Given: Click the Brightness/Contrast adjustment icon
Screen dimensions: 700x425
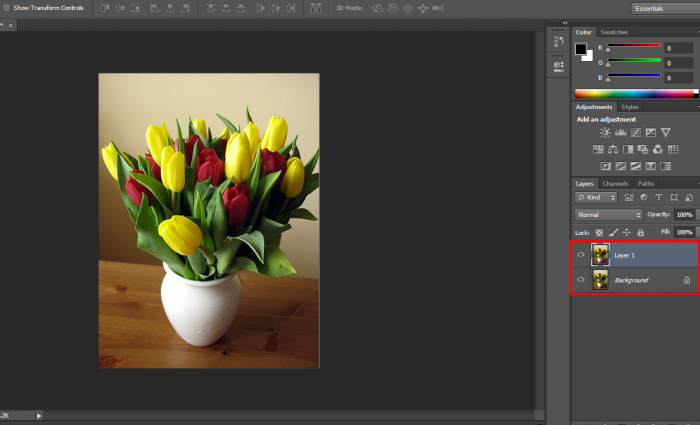Looking at the screenshot, I should [604, 132].
